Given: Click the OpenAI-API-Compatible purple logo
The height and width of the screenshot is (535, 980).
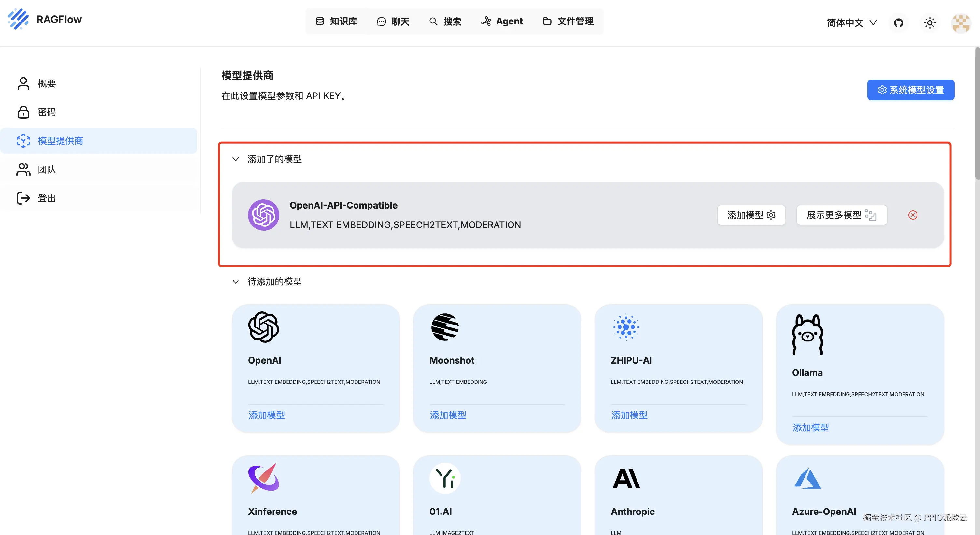Looking at the screenshot, I should [264, 215].
